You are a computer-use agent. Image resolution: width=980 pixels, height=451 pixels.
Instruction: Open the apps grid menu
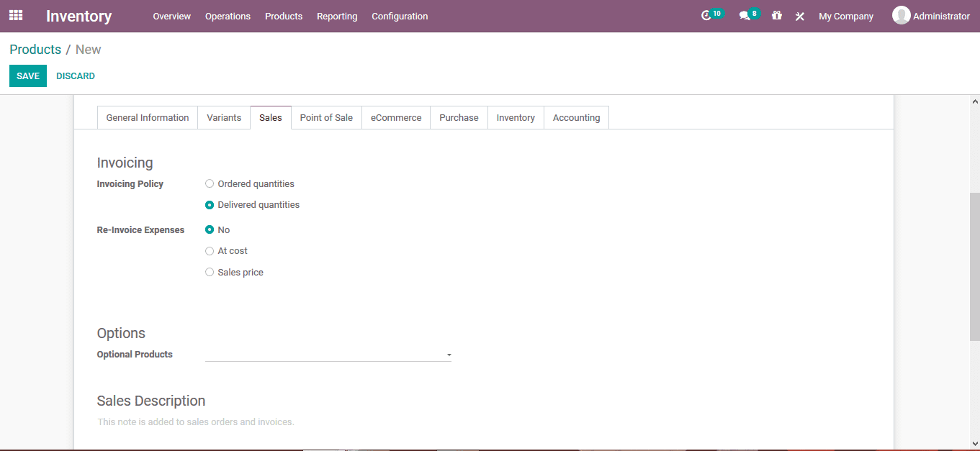tap(15, 15)
